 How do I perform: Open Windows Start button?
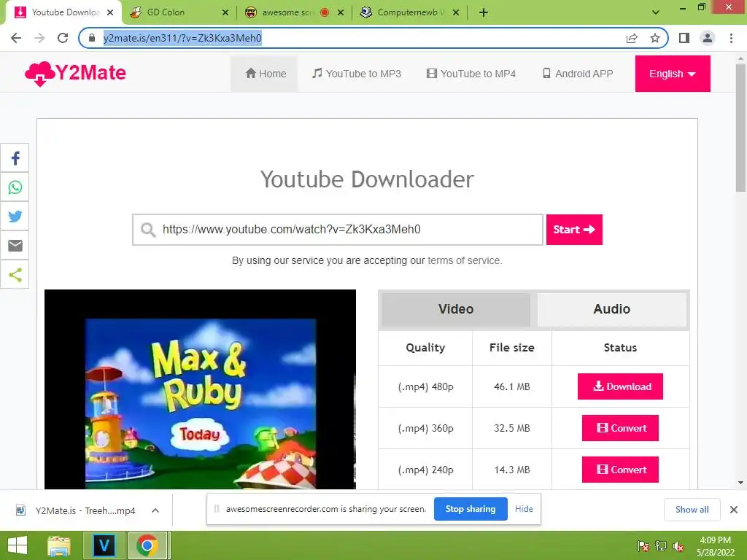(x=18, y=545)
